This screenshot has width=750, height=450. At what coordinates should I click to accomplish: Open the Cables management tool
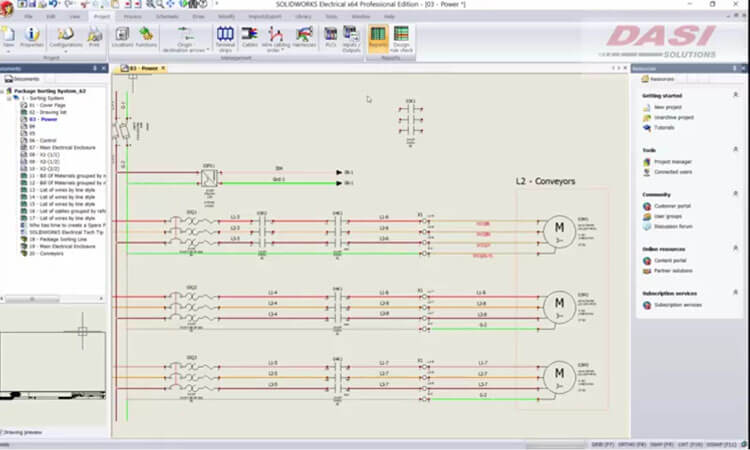(250, 37)
